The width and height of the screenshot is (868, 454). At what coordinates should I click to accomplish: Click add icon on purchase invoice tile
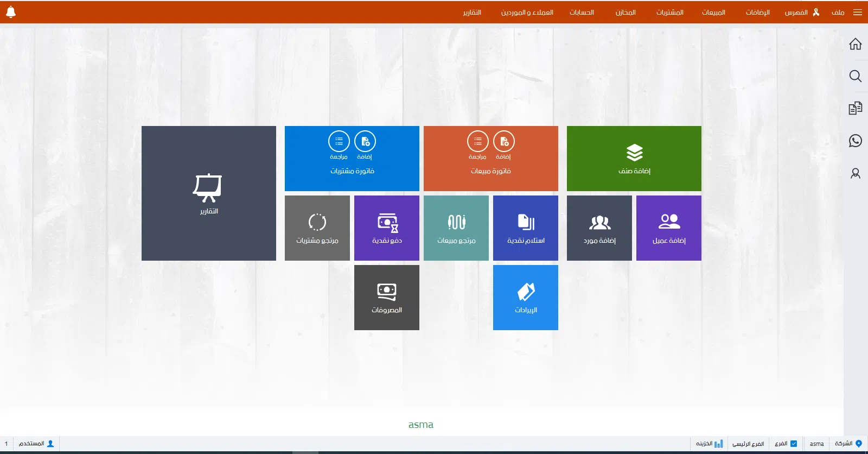[x=365, y=142]
